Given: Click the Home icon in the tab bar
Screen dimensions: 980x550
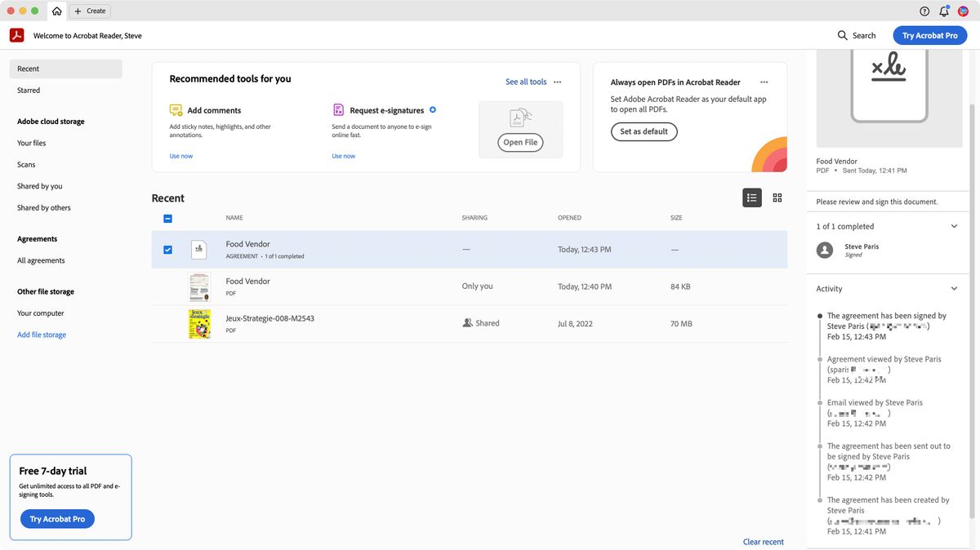Looking at the screenshot, I should click(56, 11).
